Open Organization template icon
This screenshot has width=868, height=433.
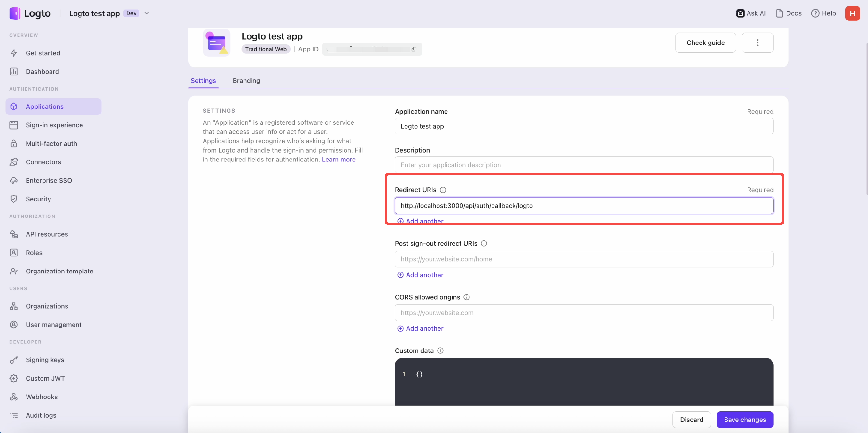coord(14,271)
